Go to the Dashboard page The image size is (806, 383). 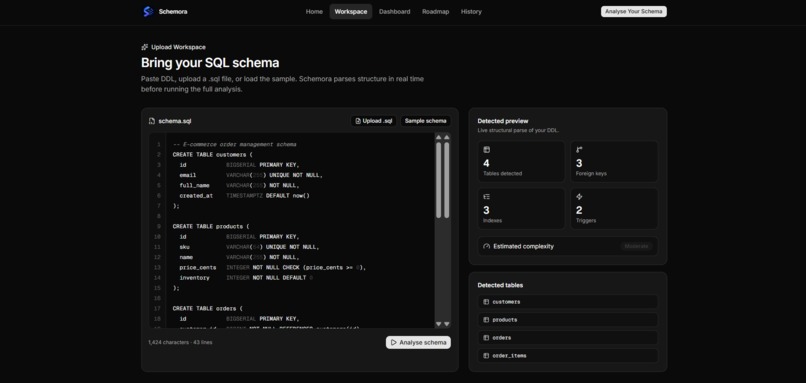click(x=394, y=11)
